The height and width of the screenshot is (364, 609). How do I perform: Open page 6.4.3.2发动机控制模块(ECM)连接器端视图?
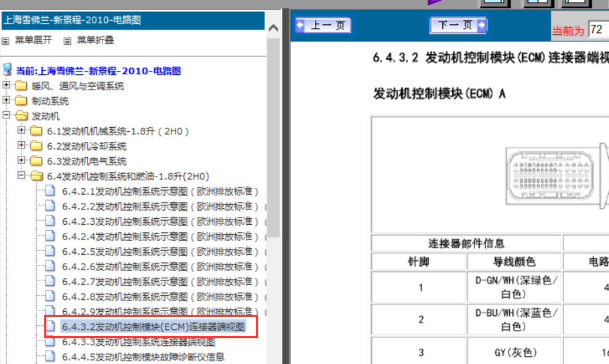click(153, 327)
